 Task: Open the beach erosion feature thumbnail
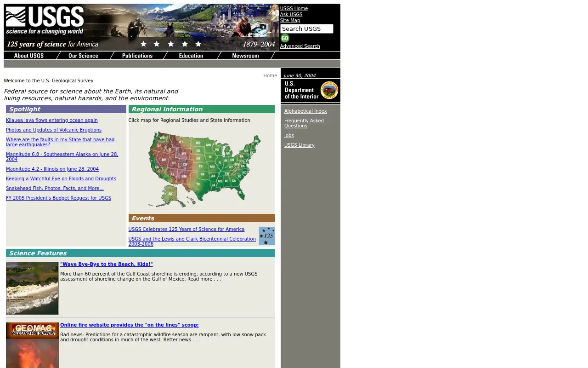(32, 288)
